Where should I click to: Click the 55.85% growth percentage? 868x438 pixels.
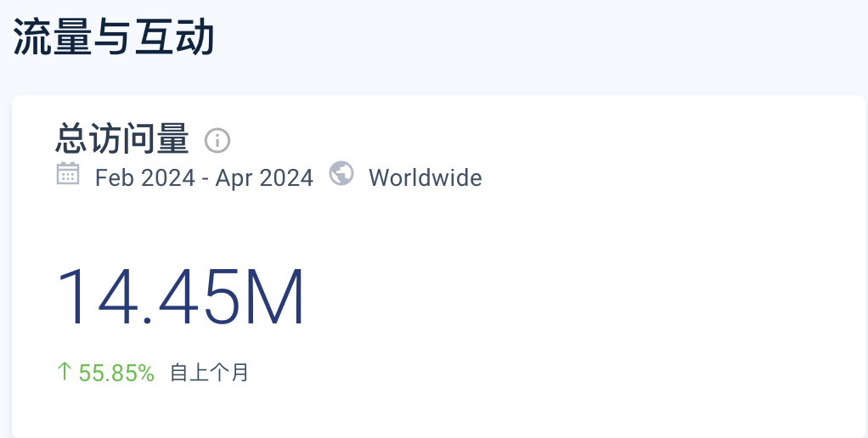116,373
